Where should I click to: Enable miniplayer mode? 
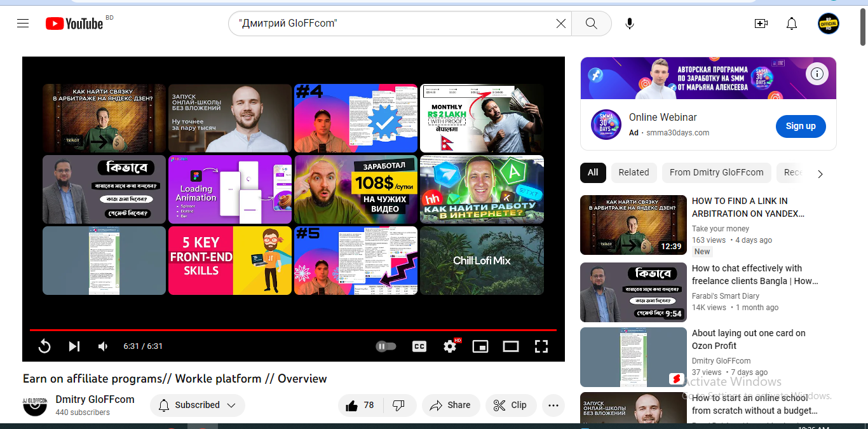point(480,346)
